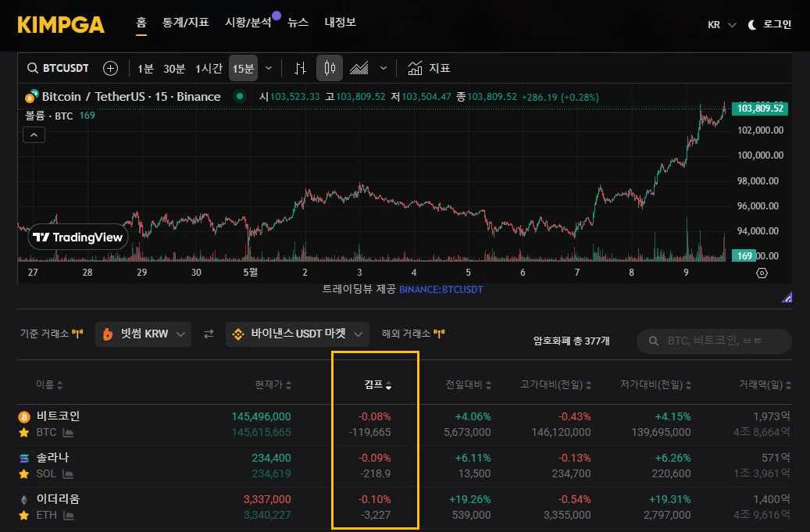Click the resize handle icon below the chart
This screenshot has width=810, height=532.
click(x=787, y=297)
